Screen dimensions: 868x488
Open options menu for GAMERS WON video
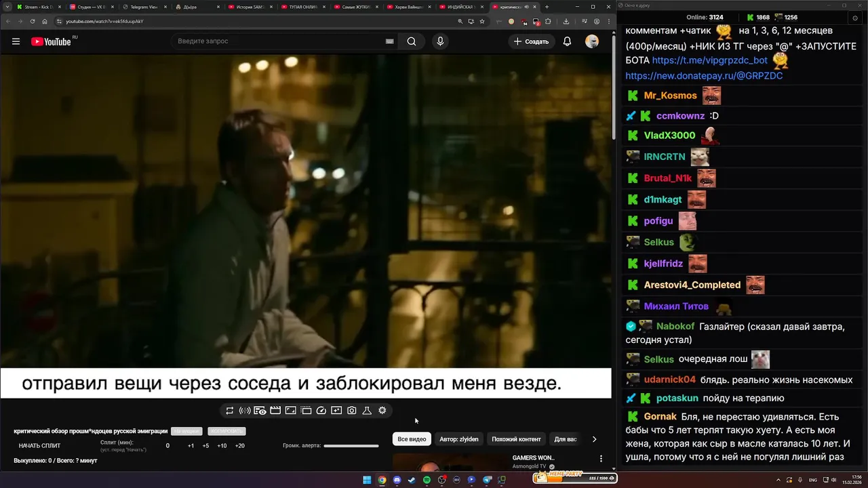click(601, 459)
